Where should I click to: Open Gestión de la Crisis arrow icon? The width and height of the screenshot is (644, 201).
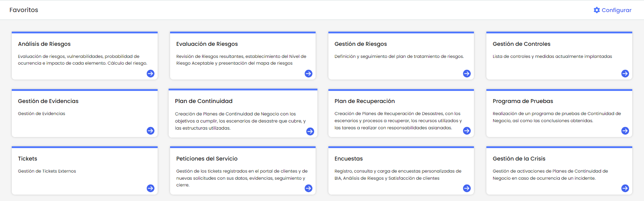click(625, 188)
